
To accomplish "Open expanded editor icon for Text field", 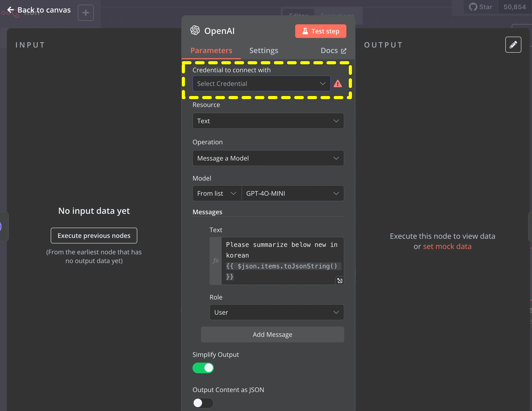I will pyautogui.click(x=340, y=281).
